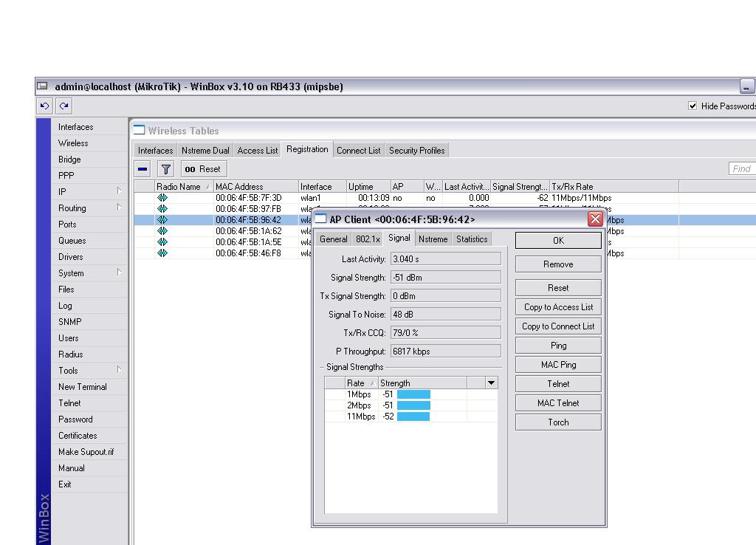Open the Access List tab
The height and width of the screenshot is (545, 756).
[x=258, y=151]
